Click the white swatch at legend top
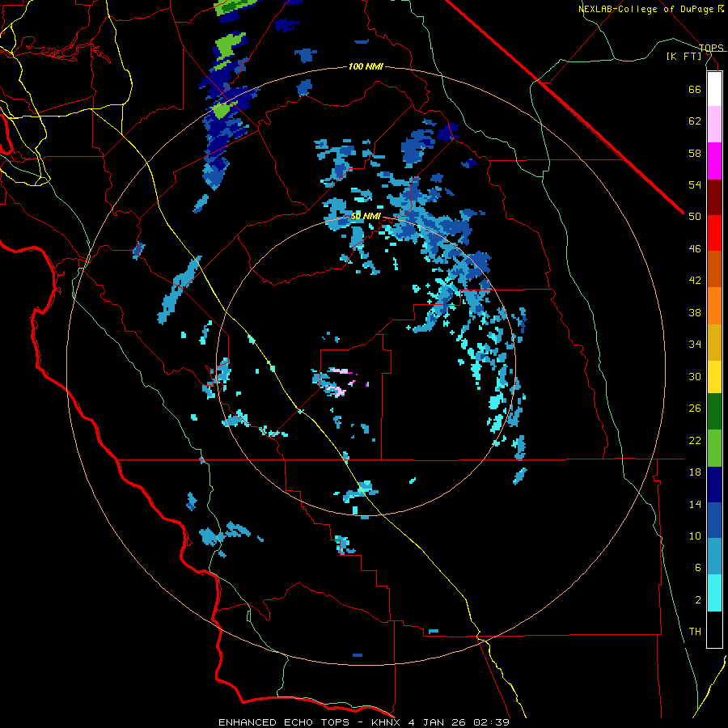The image size is (728, 728). click(714, 89)
